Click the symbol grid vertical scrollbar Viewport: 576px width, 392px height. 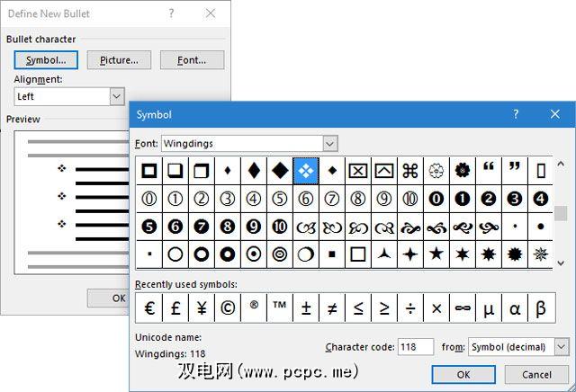(561, 212)
